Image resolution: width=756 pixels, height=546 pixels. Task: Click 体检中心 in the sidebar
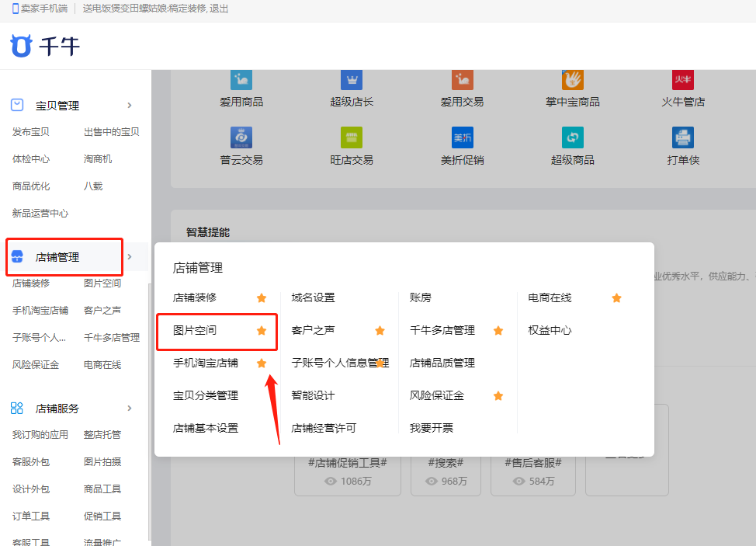[31, 158]
